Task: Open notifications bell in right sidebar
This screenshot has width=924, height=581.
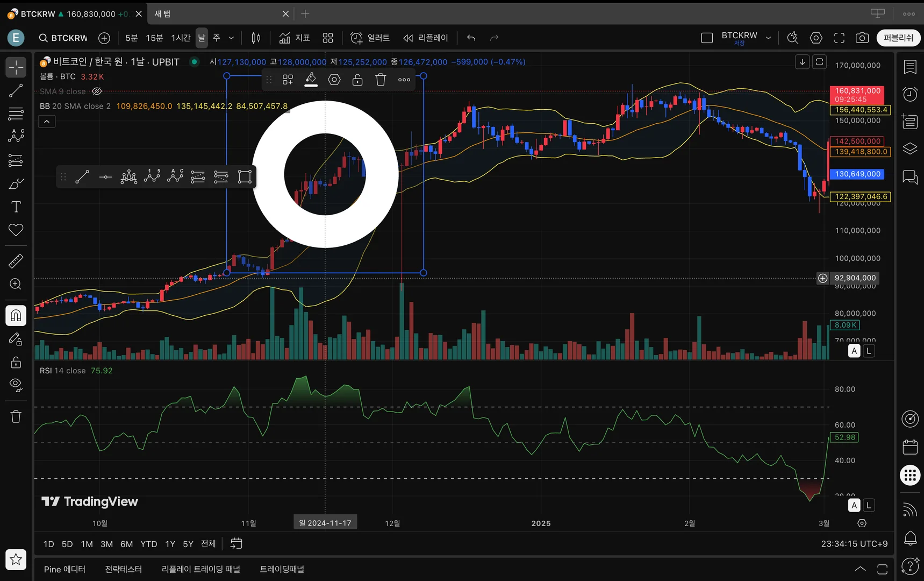Action: [x=910, y=537]
